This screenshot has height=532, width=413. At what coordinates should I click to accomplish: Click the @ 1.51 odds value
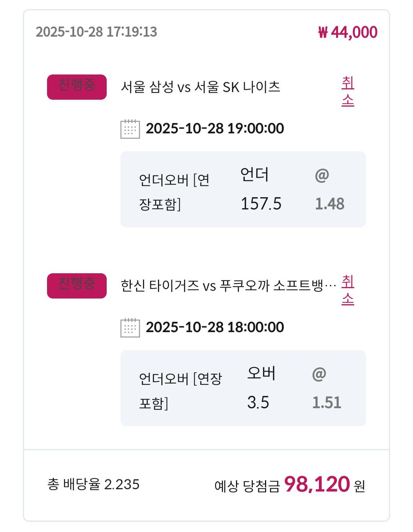pos(327,389)
